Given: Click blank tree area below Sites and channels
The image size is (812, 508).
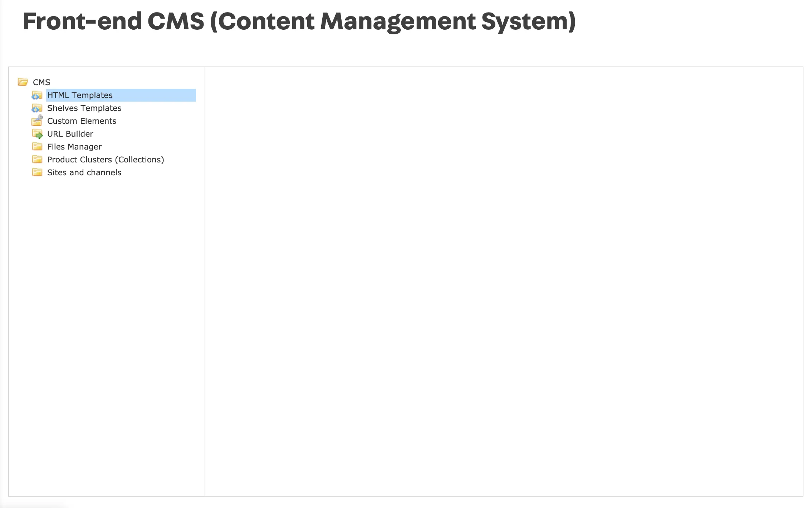Looking at the screenshot, I should [x=107, y=322].
